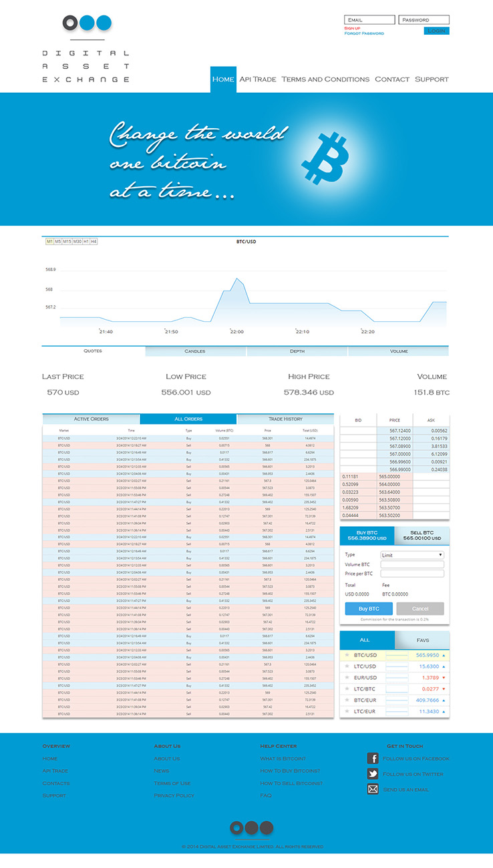Select LTC/EUR pair price 11.3430
This screenshot has width=493, height=868.
[x=429, y=711]
